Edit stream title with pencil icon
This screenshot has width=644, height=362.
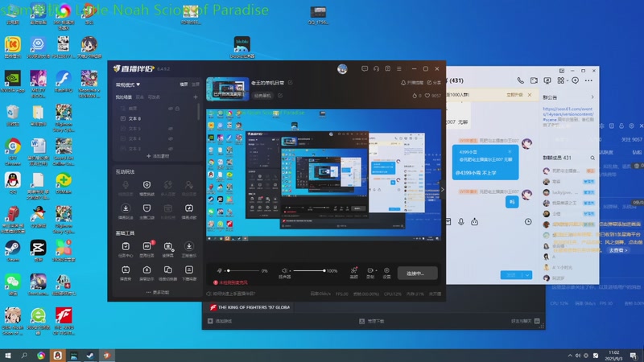pyautogui.click(x=290, y=83)
